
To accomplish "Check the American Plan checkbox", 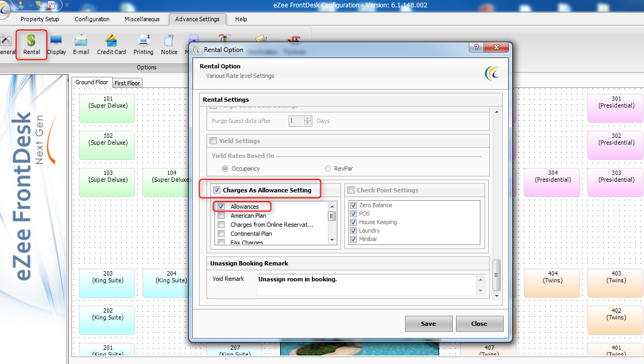I will pyautogui.click(x=221, y=216).
